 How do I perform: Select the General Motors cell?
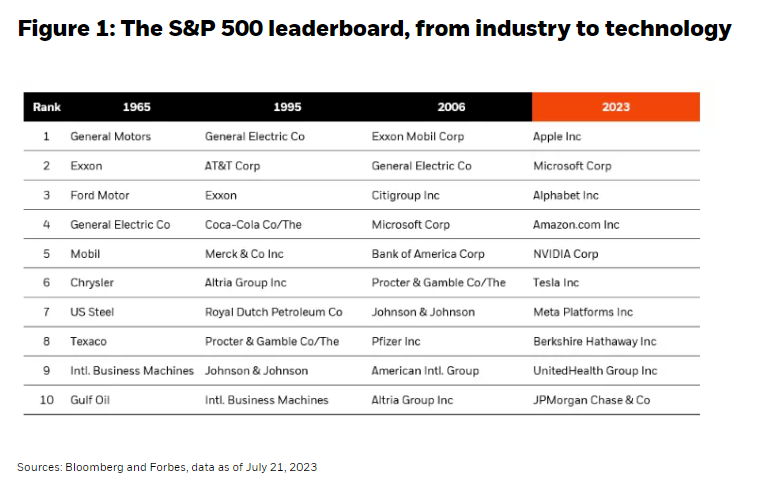pos(110,136)
